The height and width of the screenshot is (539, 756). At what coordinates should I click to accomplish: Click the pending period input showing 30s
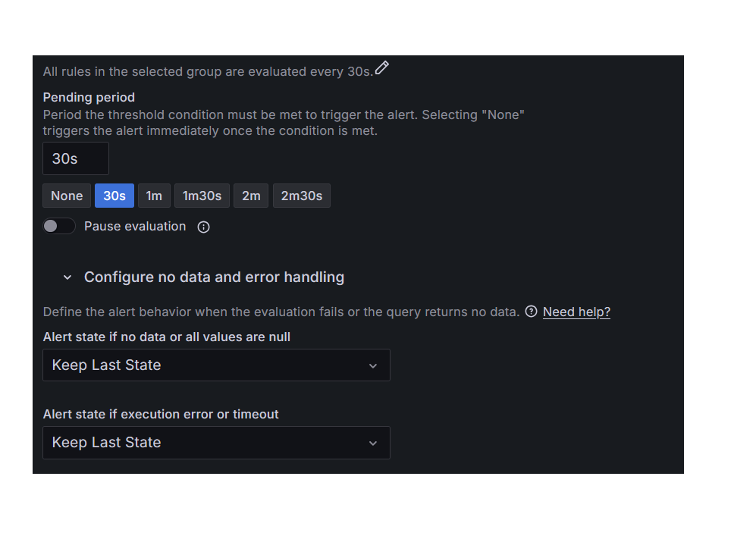[75, 158]
